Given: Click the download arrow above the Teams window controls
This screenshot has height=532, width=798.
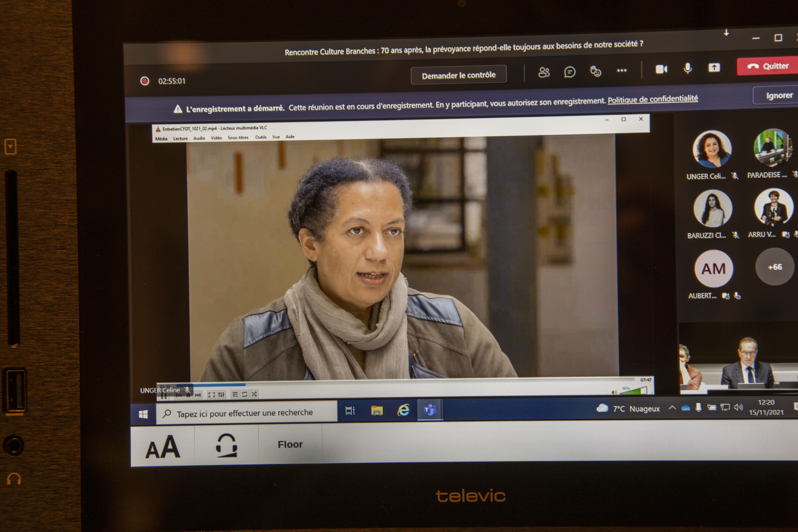Looking at the screenshot, I should pyautogui.click(x=726, y=33).
